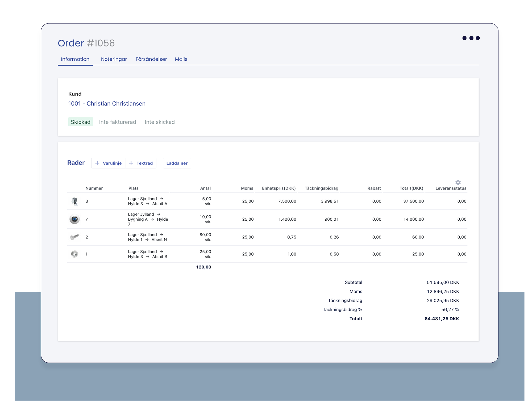The width and height of the screenshot is (532, 416).
Task: Switch to the Noteringar tab
Action: click(114, 59)
